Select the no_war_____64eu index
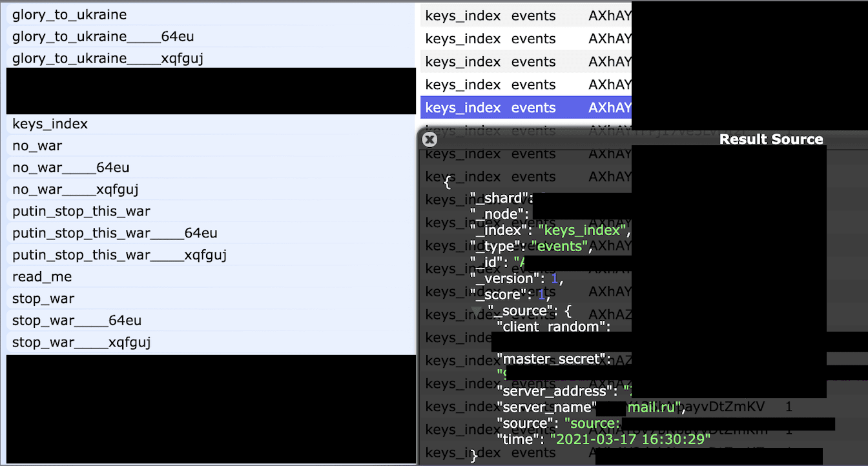This screenshot has height=466, width=868. pos(211,168)
